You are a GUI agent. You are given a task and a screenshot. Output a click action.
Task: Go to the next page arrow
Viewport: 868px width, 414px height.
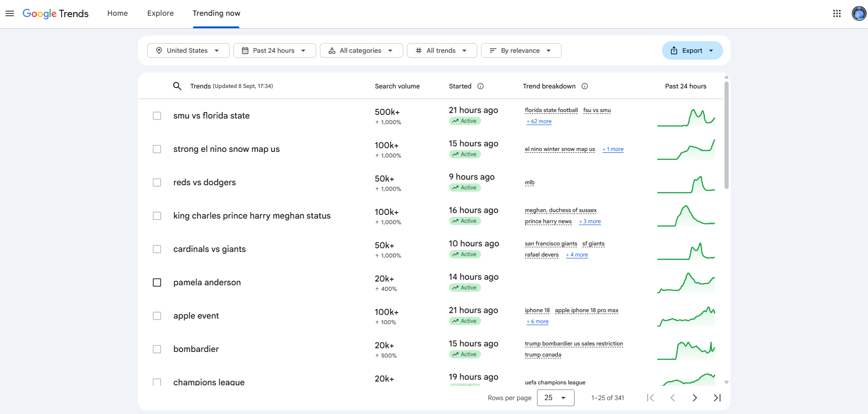(x=695, y=398)
